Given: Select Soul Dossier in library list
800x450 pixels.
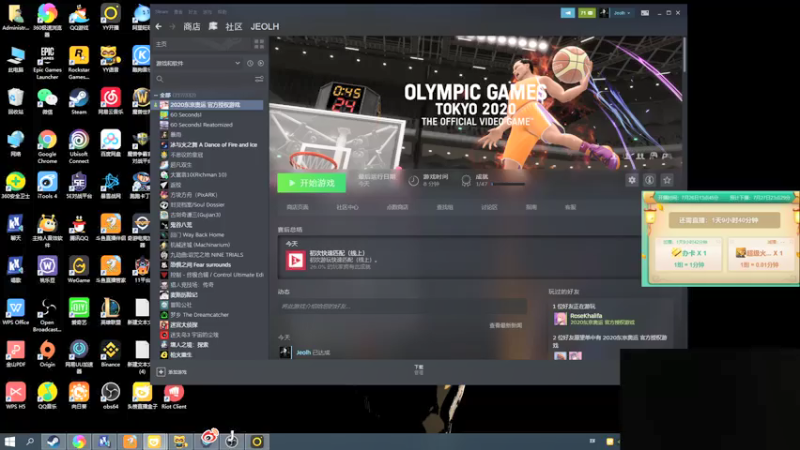Looking at the screenshot, I should [x=197, y=205].
